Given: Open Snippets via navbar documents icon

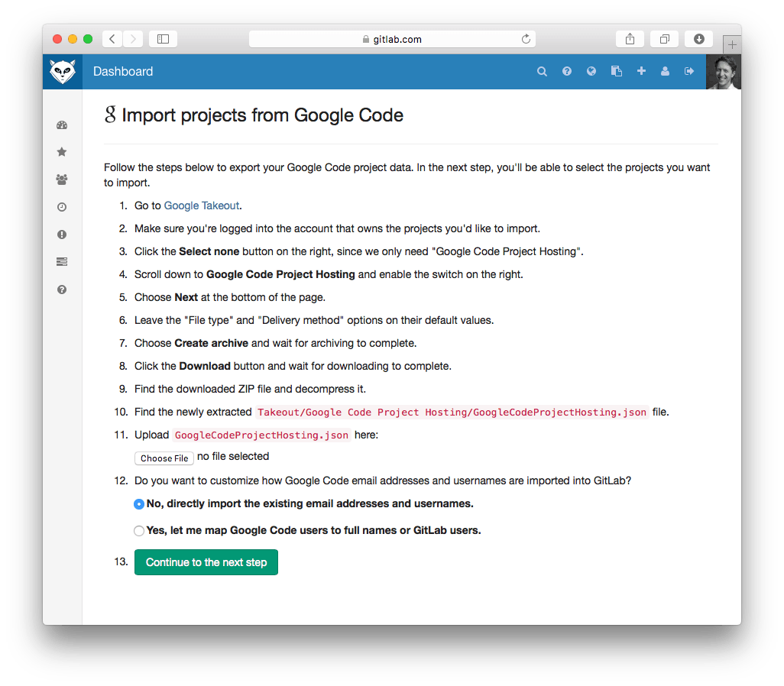Looking at the screenshot, I should (616, 71).
